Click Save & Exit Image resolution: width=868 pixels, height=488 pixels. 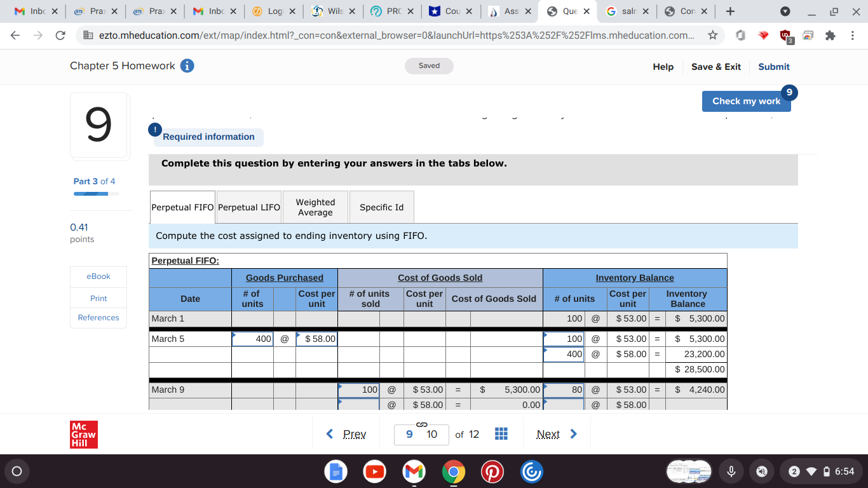point(716,67)
